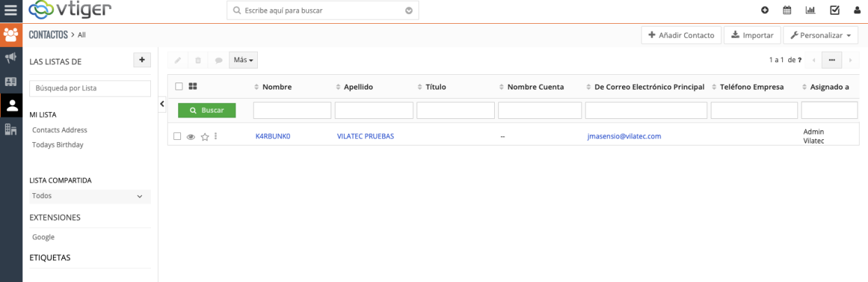This screenshot has height=282, width=868.
Task: Expand the Más dropdown
Action: point(244,60)
